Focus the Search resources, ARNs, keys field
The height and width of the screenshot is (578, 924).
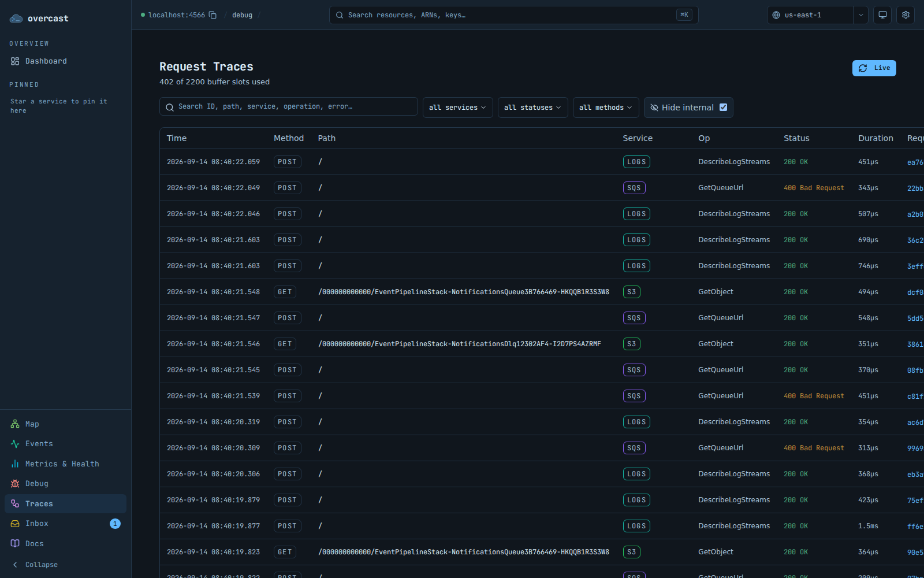click(514, 15)
